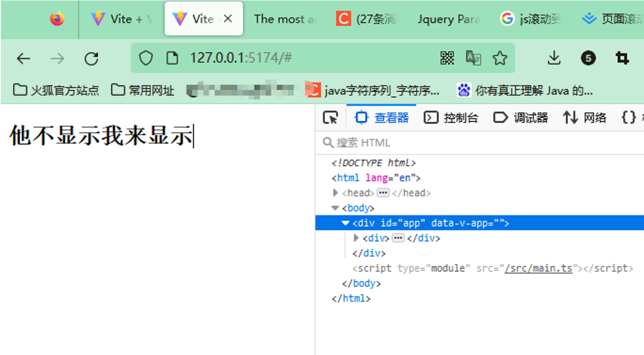Select the closing </html> tag line
644x355 pixels.
[351, 299]
